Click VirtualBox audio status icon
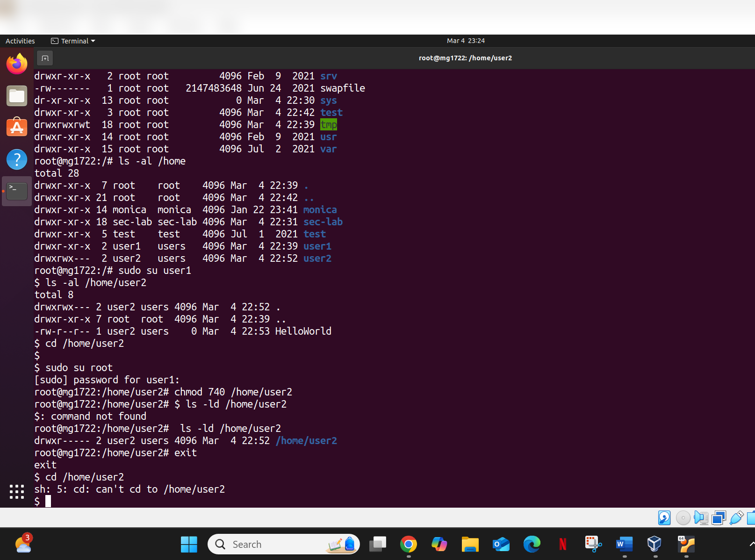The width and height of the screenshot is (755, 560). 701,518
